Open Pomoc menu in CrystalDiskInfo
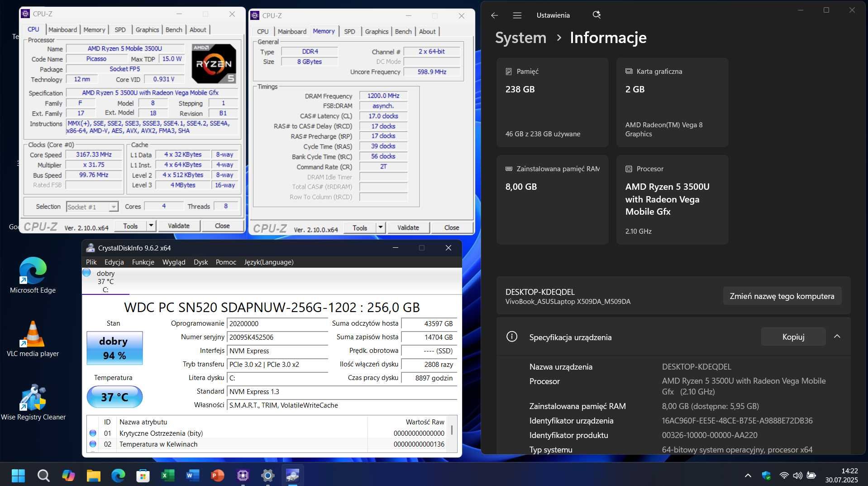 point(226,262)
